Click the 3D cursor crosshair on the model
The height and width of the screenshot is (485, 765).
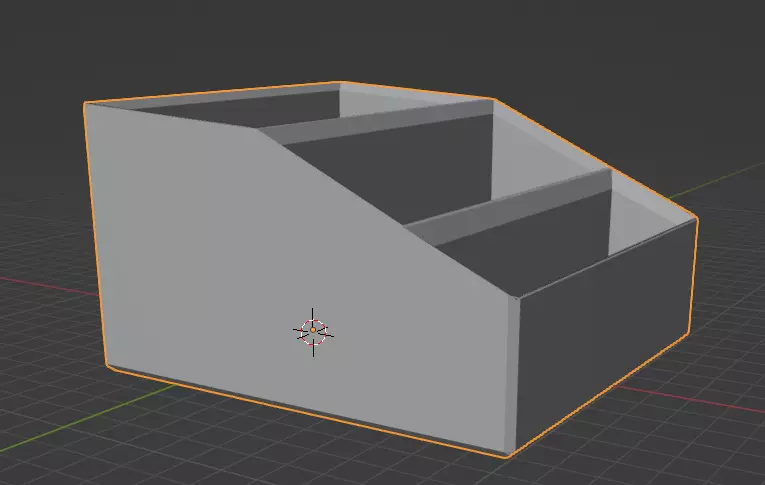point(313,332)
